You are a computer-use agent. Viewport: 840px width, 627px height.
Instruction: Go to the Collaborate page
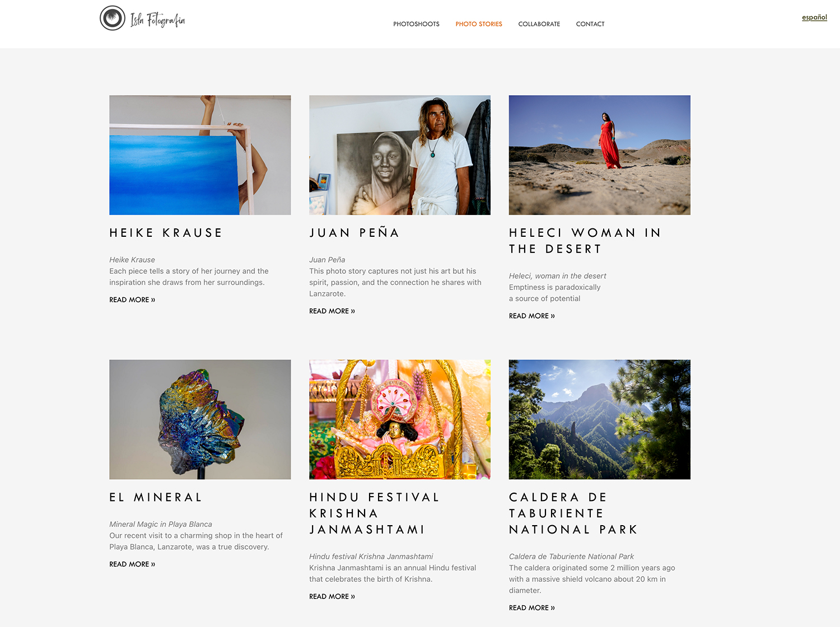click(x=539, y=24)
